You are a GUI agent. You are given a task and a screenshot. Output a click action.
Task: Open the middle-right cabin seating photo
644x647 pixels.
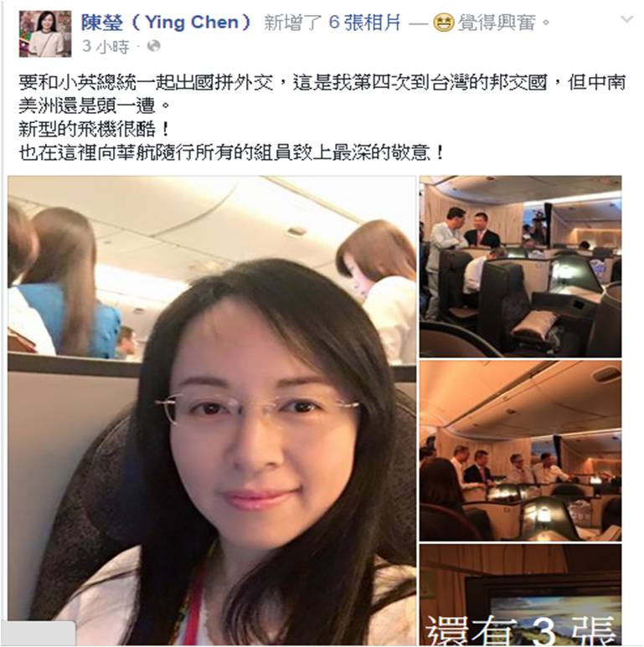[x=521, y=450]
